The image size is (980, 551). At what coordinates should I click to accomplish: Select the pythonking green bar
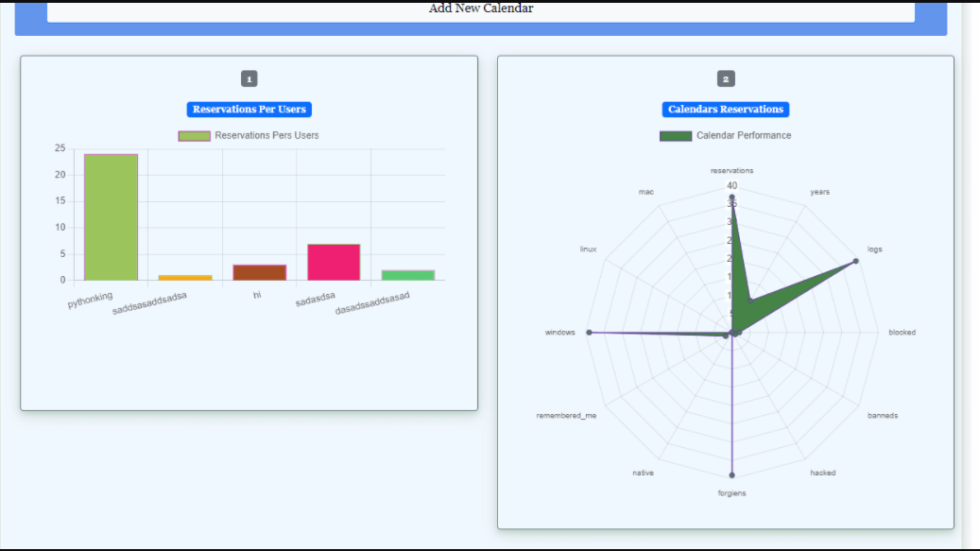click(111, 217)
